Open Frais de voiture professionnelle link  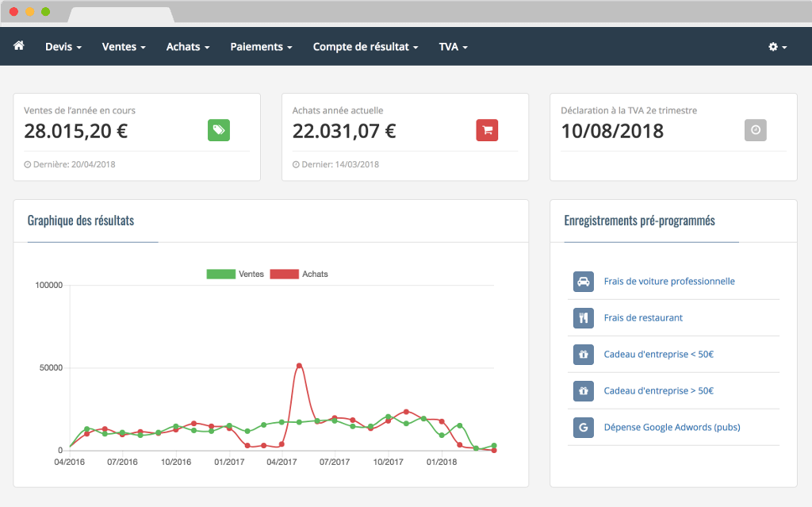pos(669,282)
